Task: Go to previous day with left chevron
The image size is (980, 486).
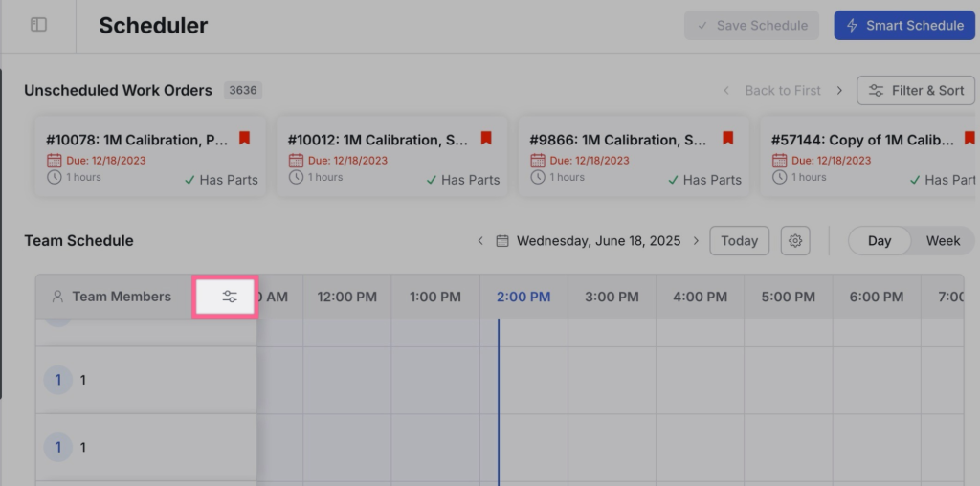Action: [x=480, y=241]
